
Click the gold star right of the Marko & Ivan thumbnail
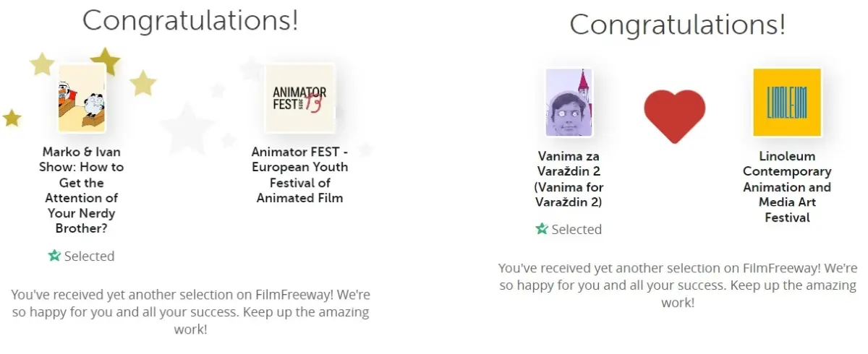coord(143,83)
